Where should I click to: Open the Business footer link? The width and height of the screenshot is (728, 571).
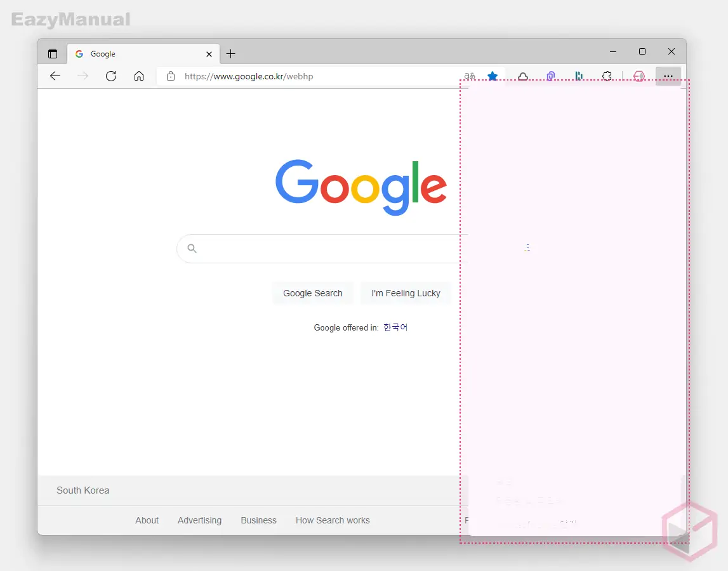(258, 520)
